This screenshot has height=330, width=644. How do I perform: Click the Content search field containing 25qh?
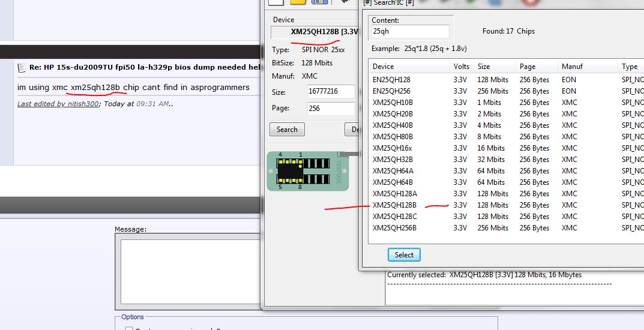[x=410, y=31]
